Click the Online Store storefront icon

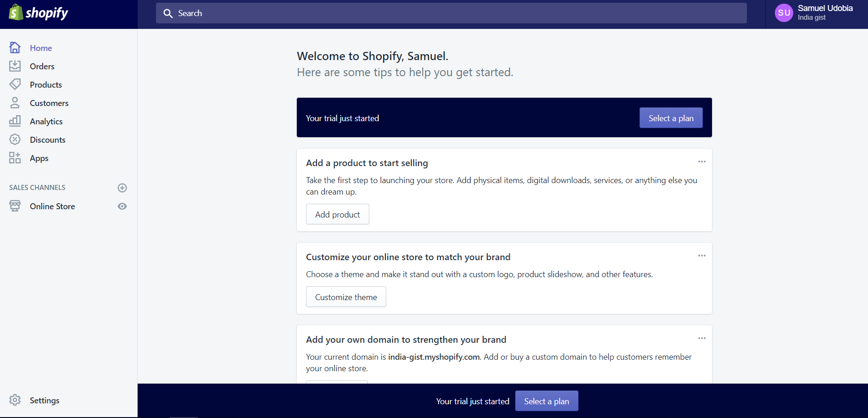click(x=15, y=206)
